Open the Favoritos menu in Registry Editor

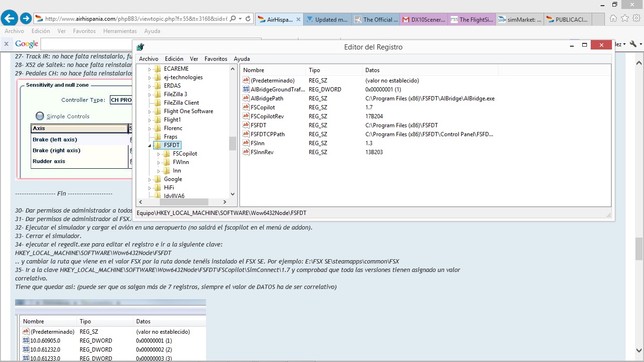pos(216,59)
